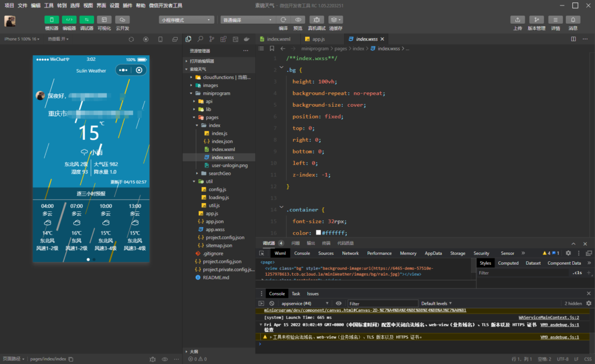Open 版本管理 version control
595x364 pixels.
[x=536, y=20]
